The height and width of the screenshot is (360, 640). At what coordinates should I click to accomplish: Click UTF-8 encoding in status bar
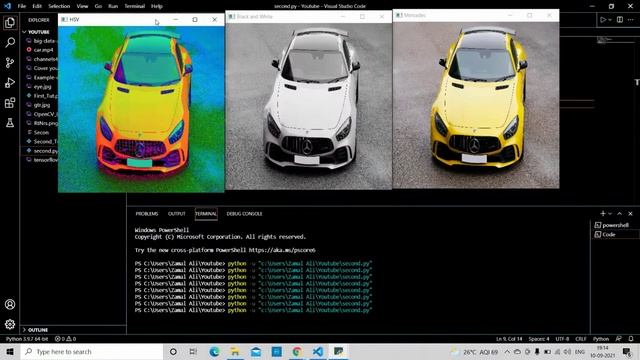pyautogui.click(x=562, y=339)
